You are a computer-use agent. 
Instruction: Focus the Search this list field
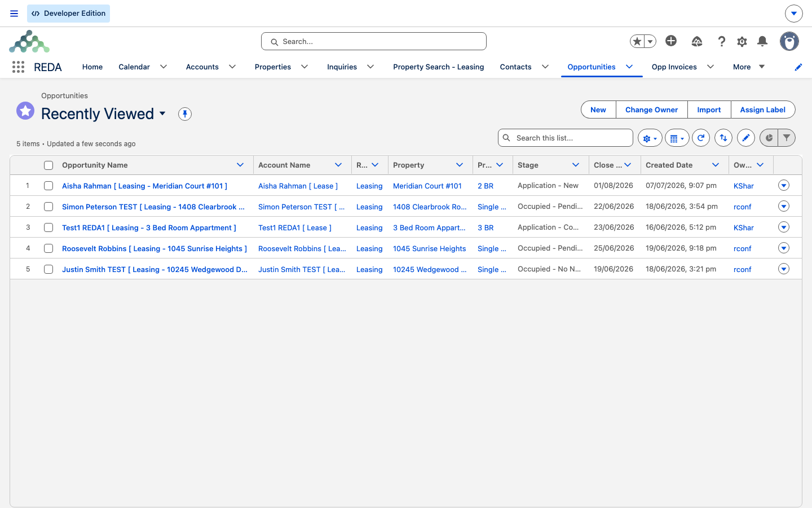(566, 138)
